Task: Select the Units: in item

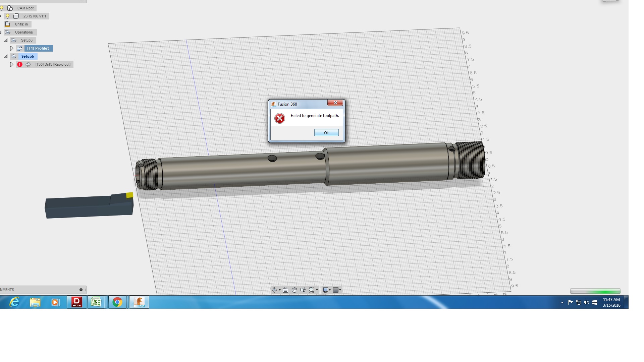Action: click(x=21, y=24)
